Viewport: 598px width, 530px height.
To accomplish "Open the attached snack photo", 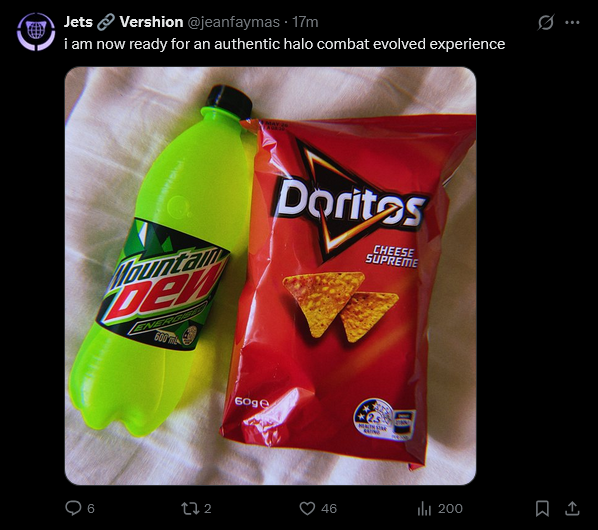I will (270, 276).
